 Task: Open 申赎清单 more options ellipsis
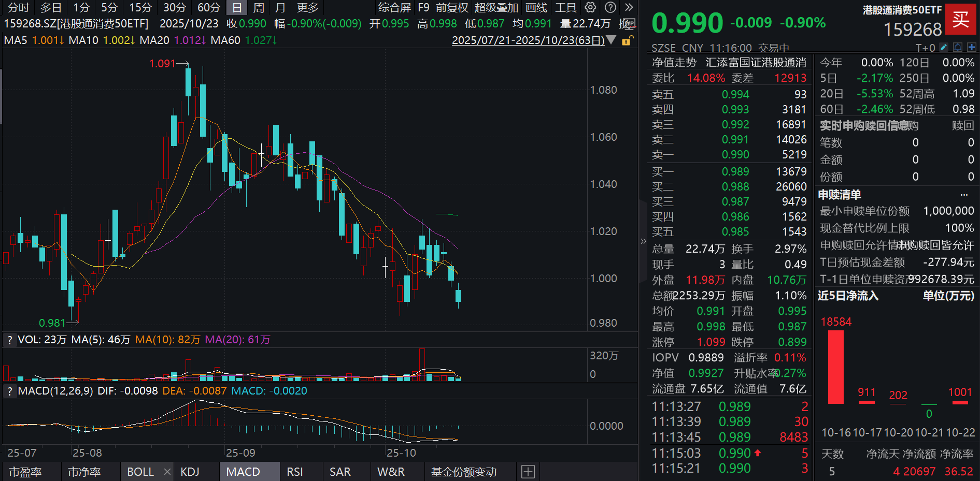[964, 195]
